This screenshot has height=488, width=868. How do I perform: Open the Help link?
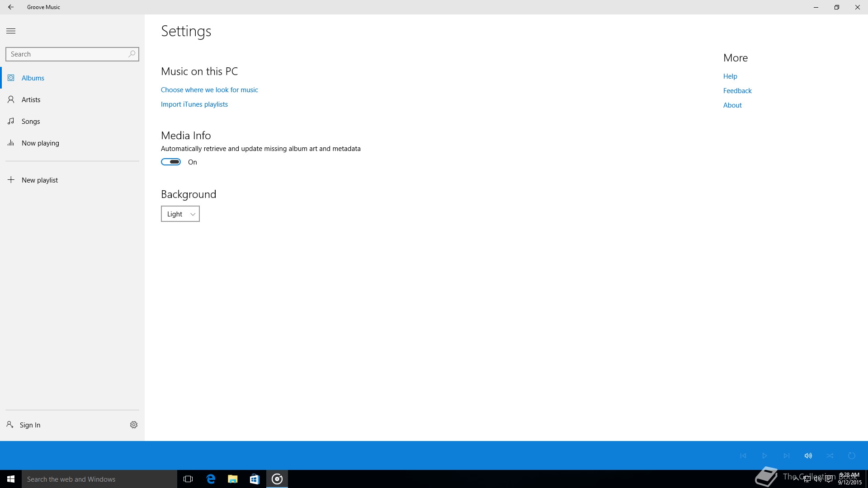click(730, 76)
